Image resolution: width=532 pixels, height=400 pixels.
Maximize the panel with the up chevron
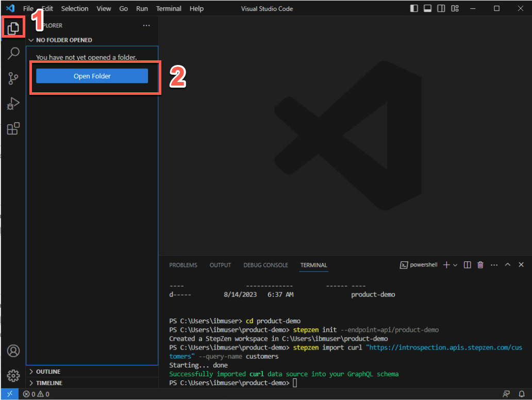pos(507,265)
